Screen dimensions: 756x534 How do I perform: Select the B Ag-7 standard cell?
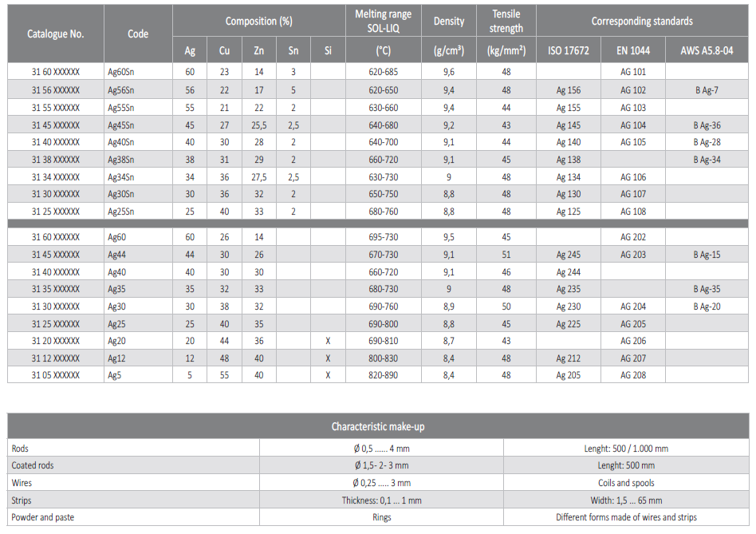click(x=707, y=90)
